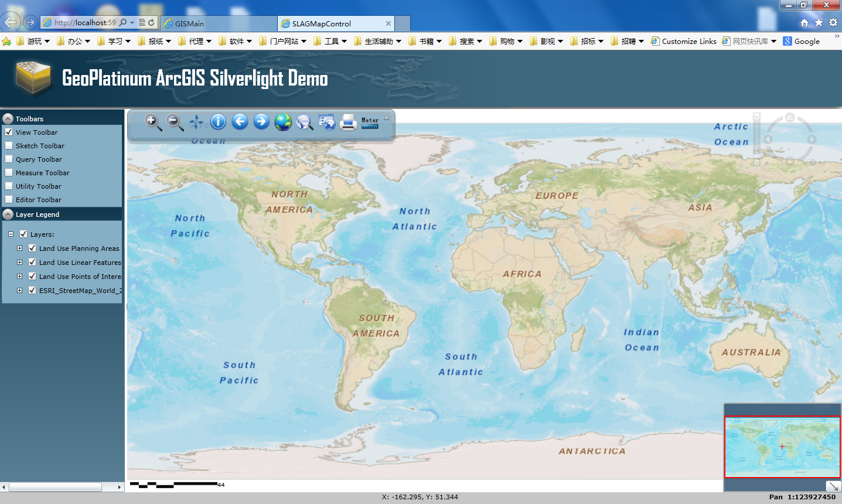Print the map with printer icon
842x504 pixels.
point(348,122)
